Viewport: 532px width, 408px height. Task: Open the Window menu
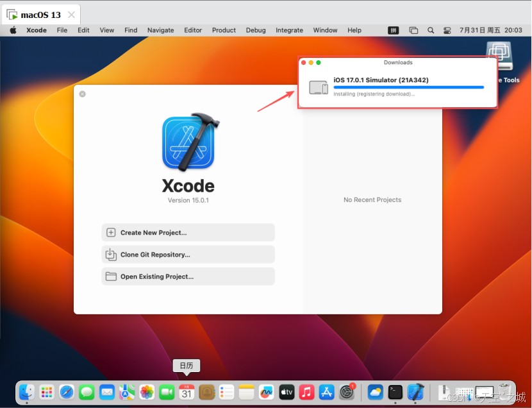click(x=325, y=30)
